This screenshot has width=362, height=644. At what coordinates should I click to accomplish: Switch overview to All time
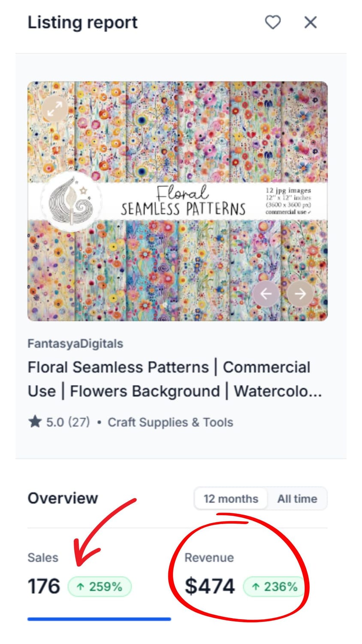[297, 498]
